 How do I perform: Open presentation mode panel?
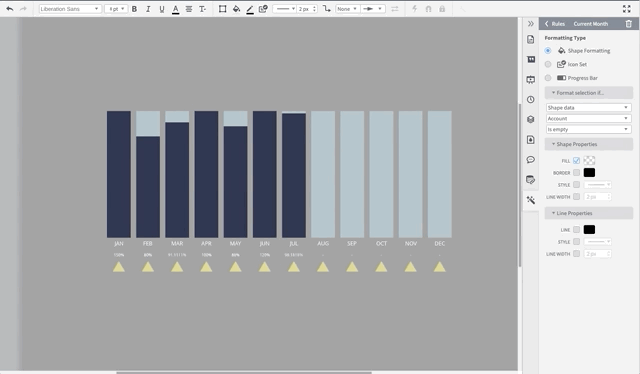(531, 80)
